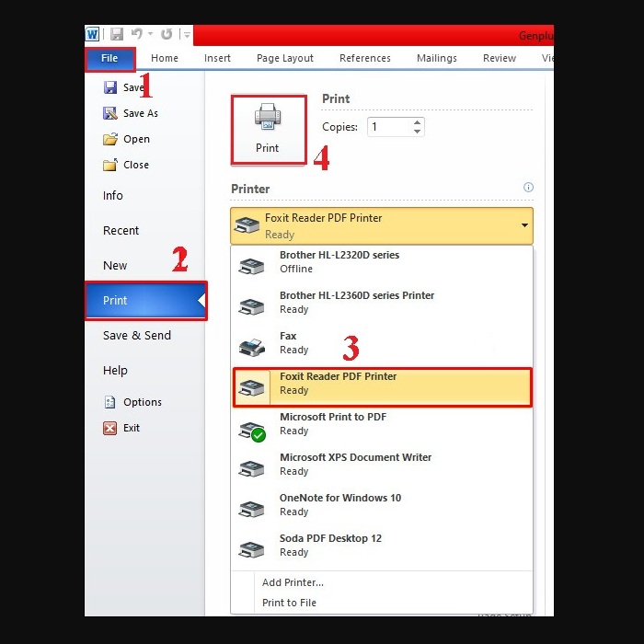The height and width of the screenshot is (644, 644).
Task: Click the Save As floppy-and-pencil icon
Action: point(109,113)
